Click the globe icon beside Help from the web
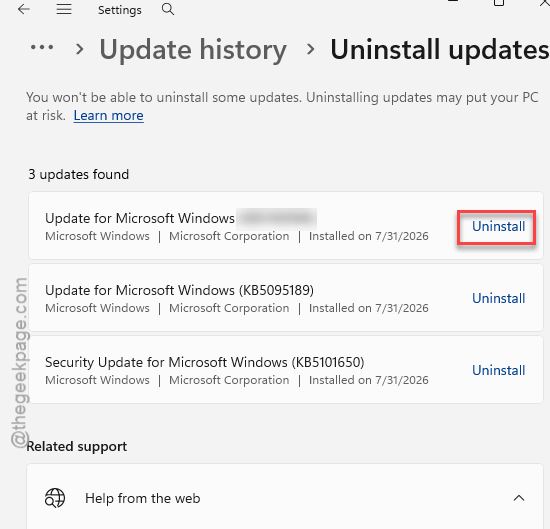 coord(55,498)
